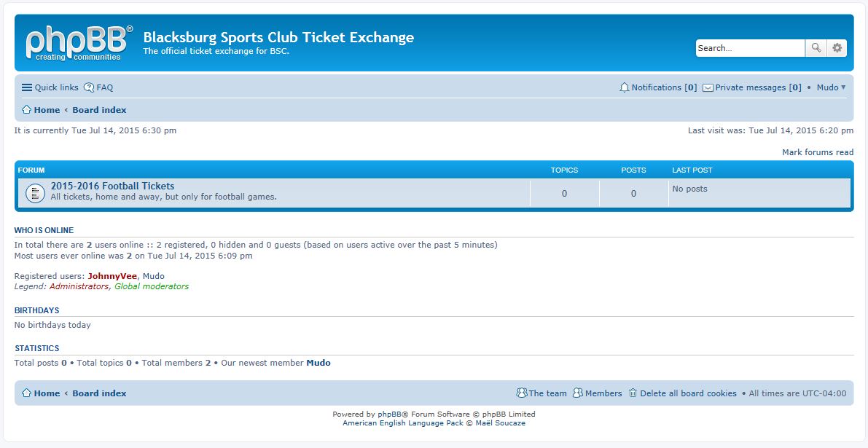Open Blacksburg Sports Club Ticket Exchange title

278,38
